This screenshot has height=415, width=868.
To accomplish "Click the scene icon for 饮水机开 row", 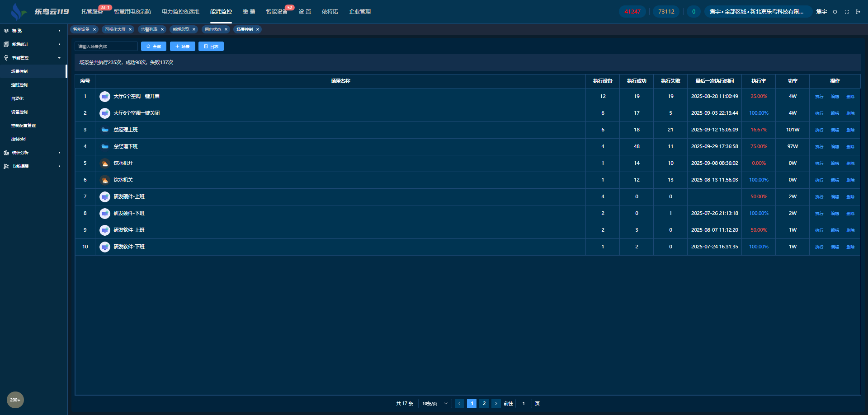I will click(105, 163).
